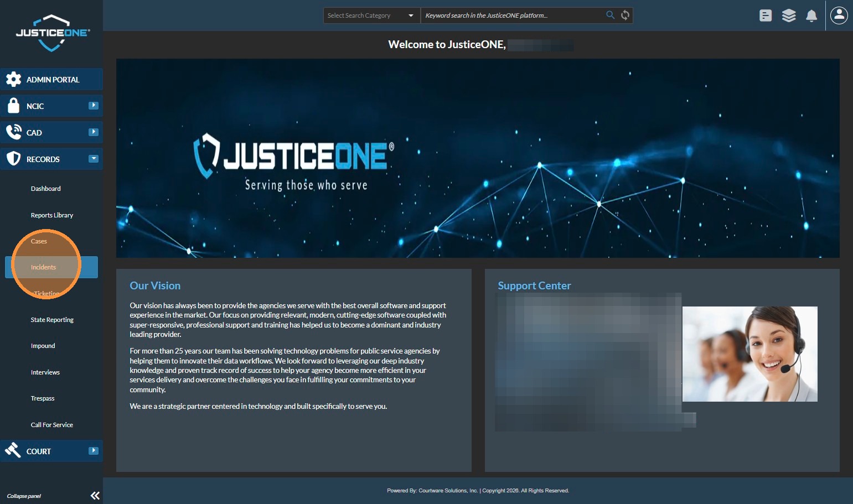Image resolution: width=853 pixels, height=504 pixels.
Task: Open Impound records
Action: pos(43,346)
